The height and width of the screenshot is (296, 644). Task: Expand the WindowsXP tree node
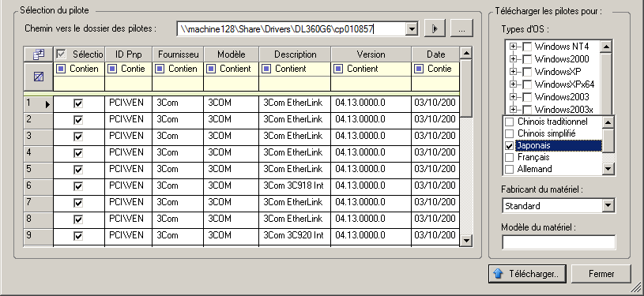click(513, 72)
